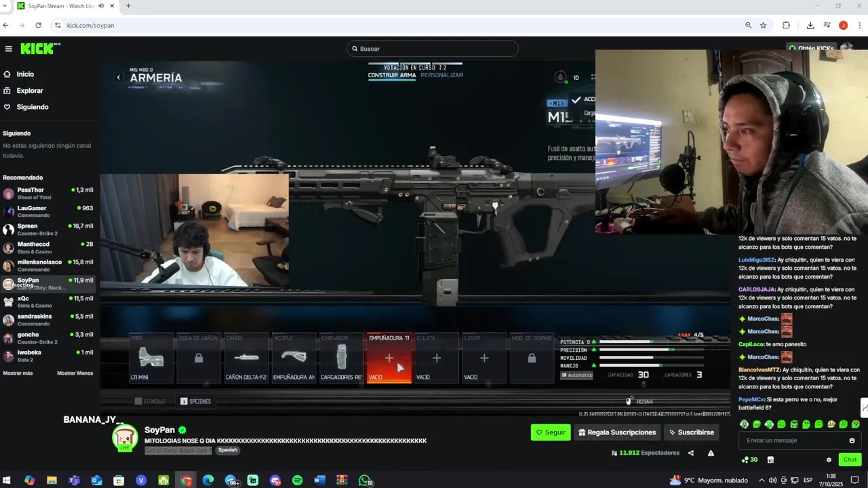The image size is (868, 488).
Task: Focus the Buscar search field
Action: tap(432, 49)
